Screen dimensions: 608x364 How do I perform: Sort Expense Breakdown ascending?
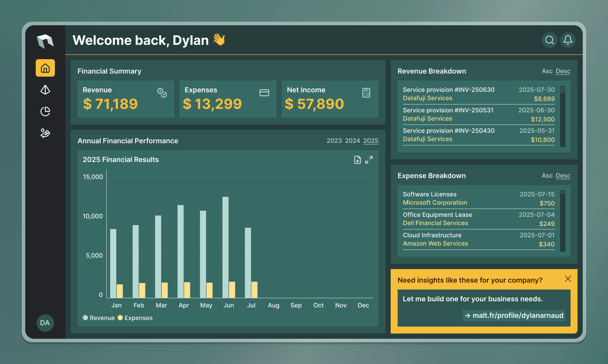pyautogui.click(x=547, y=175)
